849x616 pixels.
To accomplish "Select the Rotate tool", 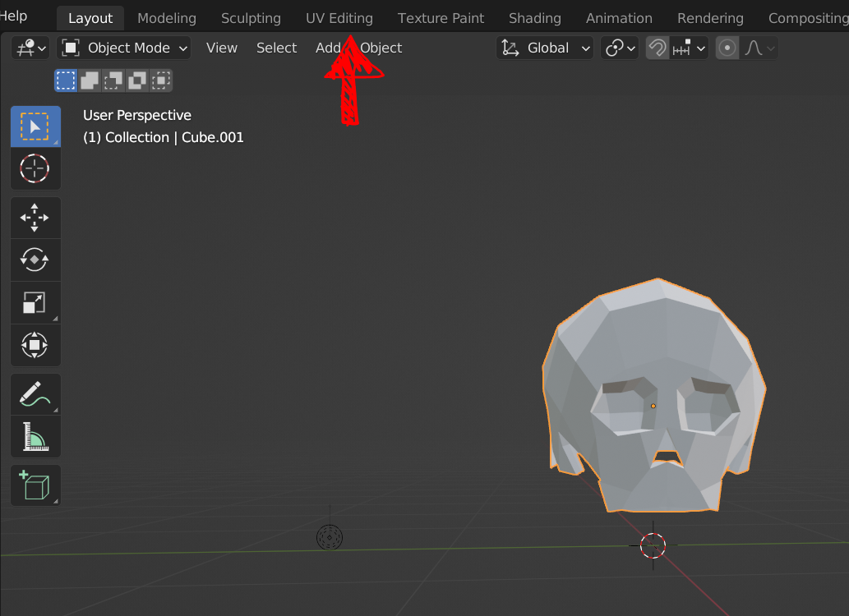I will (35, 260).
